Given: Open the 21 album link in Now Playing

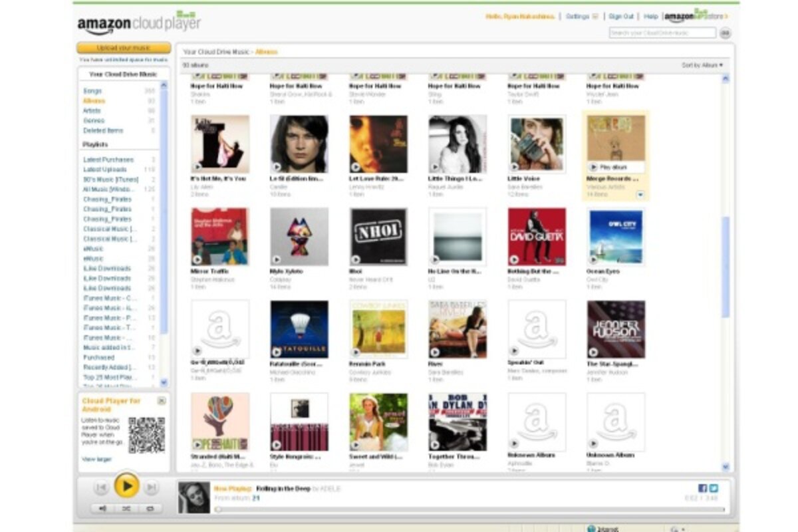Looking at the screenshot, I should pyautogui.click(x=256, y=497).
